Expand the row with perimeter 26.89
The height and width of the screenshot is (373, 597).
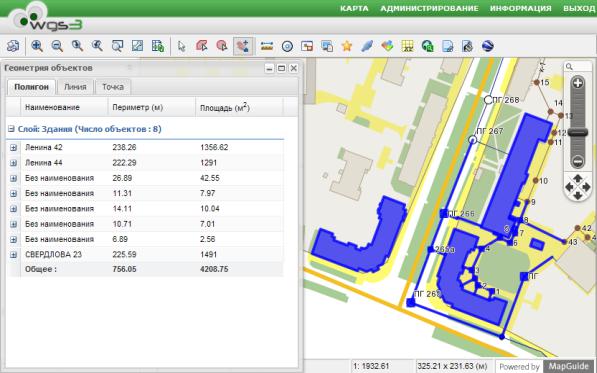point(13,178)
